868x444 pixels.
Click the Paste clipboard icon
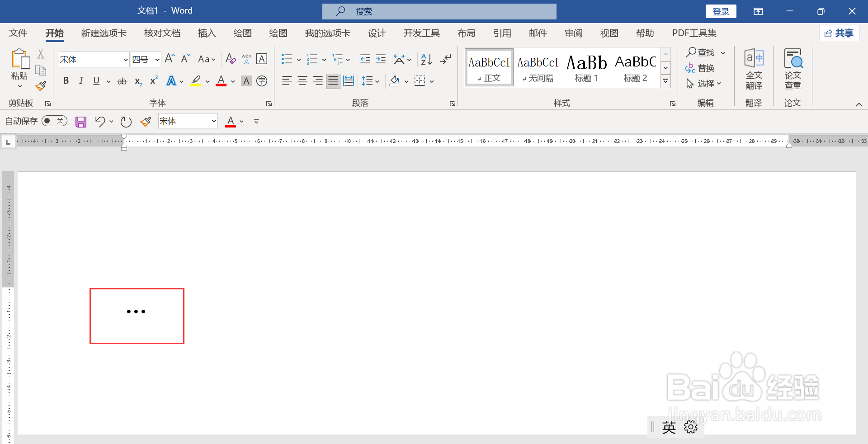[20, 59]
